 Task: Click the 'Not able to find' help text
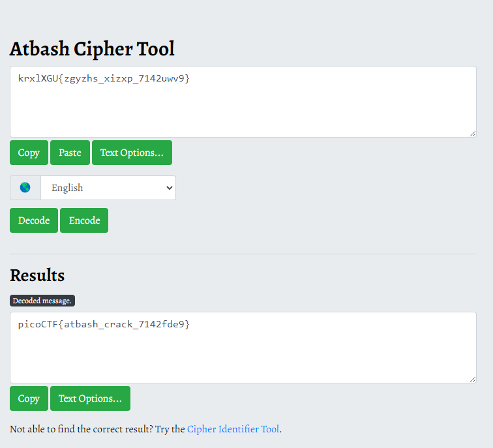tap(98, 429)
